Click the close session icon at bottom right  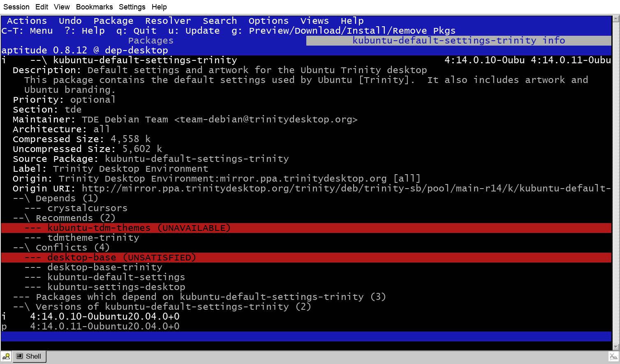(613, 356)
